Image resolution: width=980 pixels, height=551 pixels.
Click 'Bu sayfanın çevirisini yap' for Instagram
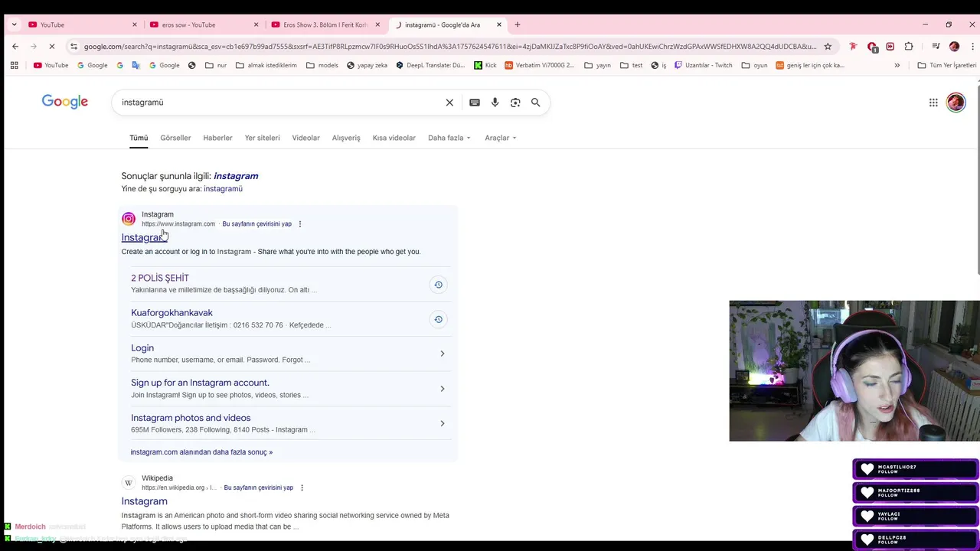(256, 224)
